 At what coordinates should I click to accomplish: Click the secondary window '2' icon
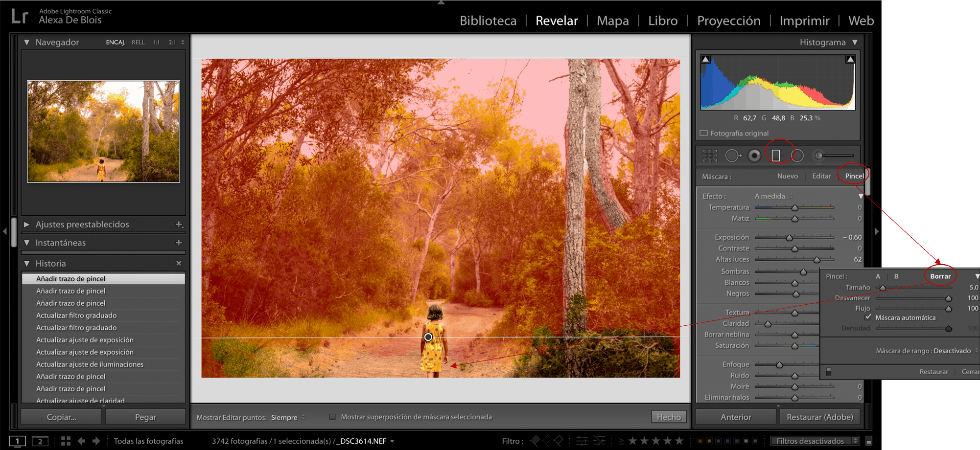click(40, 441)
